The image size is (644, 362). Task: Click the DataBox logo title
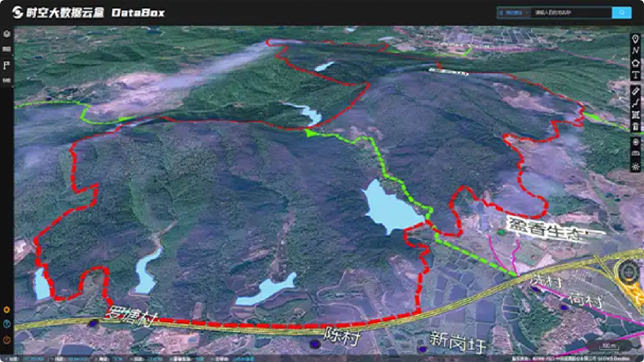point(88,12)
